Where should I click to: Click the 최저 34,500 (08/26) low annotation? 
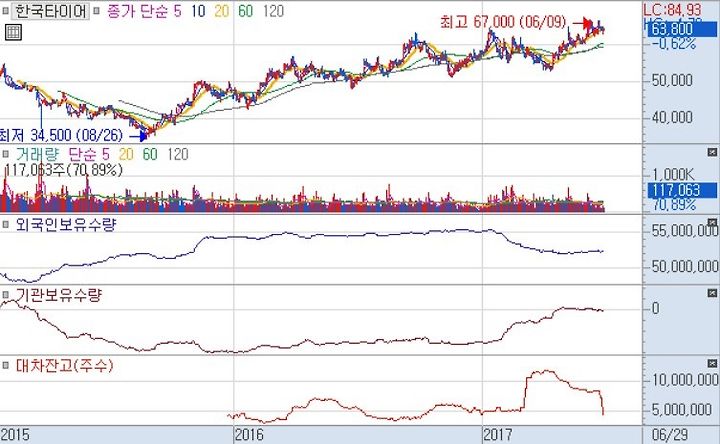pyautogui.click(x=61, y=135)
